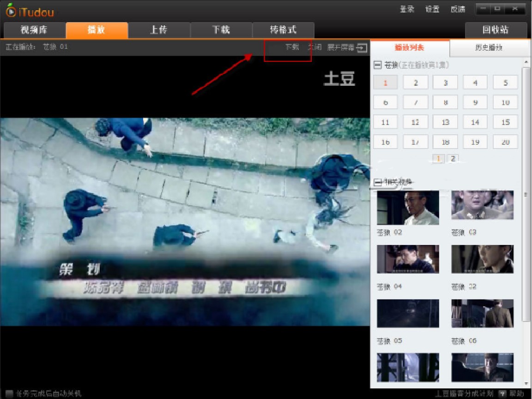Open 设置 from top bar
Viewport: 532px width, 399px height.
coord(432,10)
